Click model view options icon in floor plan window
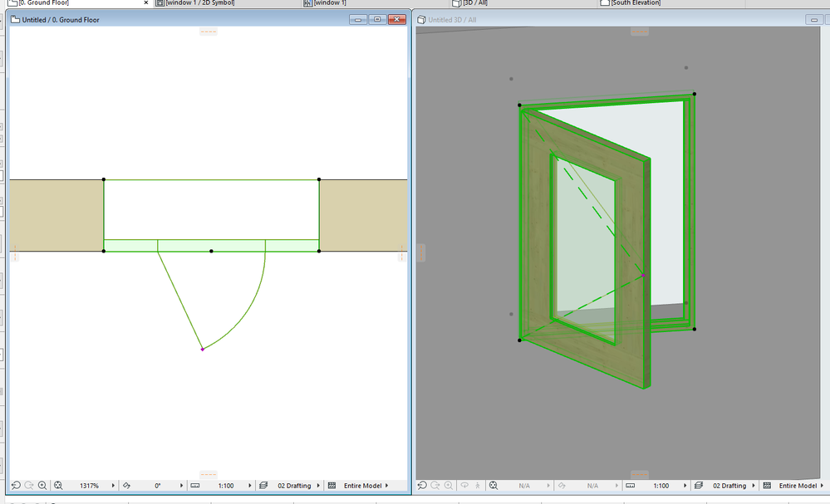 click(332, 486)
